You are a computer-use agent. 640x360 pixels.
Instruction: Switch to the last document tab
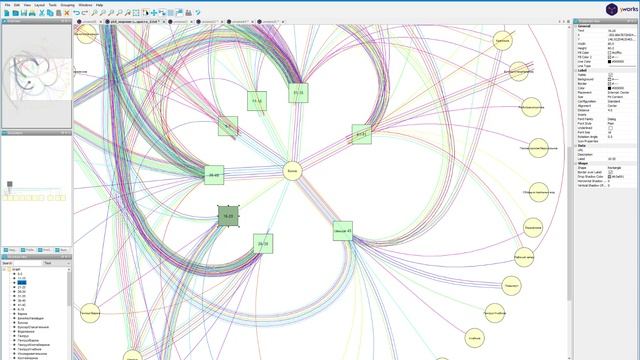(x=271, y=22)
